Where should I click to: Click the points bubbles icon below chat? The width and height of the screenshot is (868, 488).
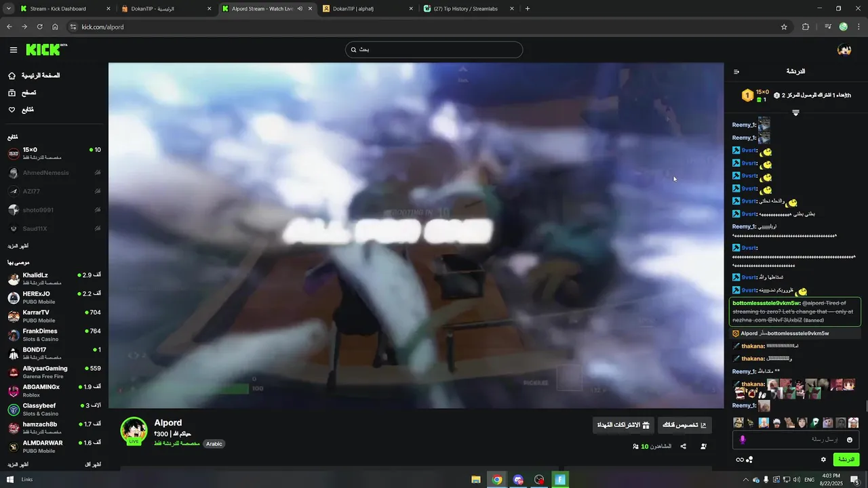pos(749,460)
